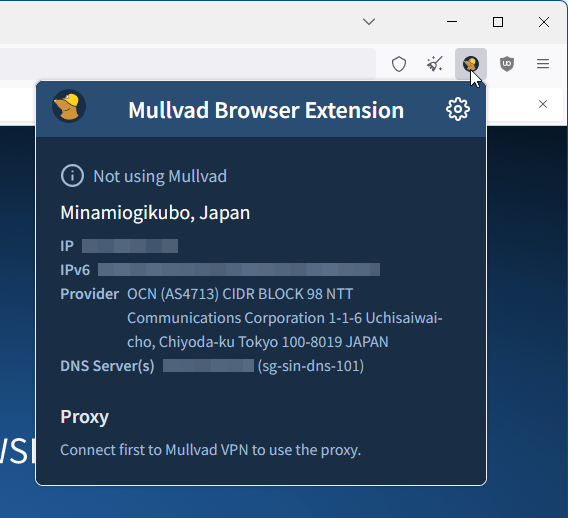
Task: Click the Connect first to Mullvad VPN message
Action: point(210,450)
